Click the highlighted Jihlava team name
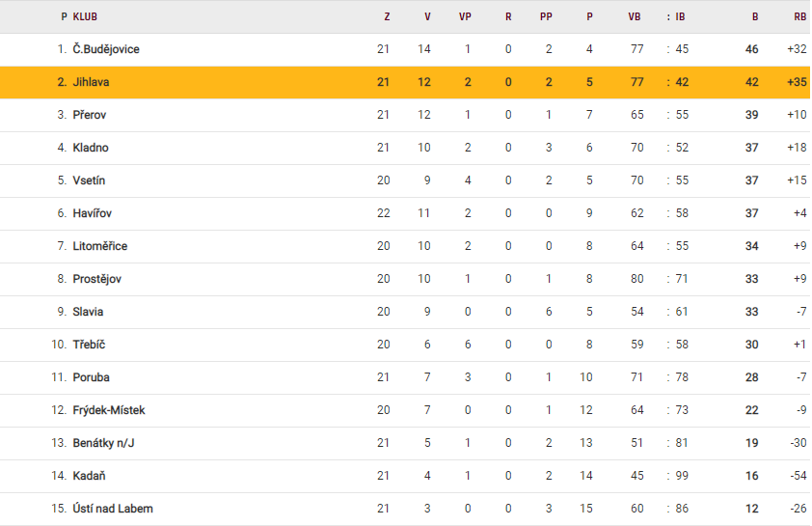 point(91,82)
